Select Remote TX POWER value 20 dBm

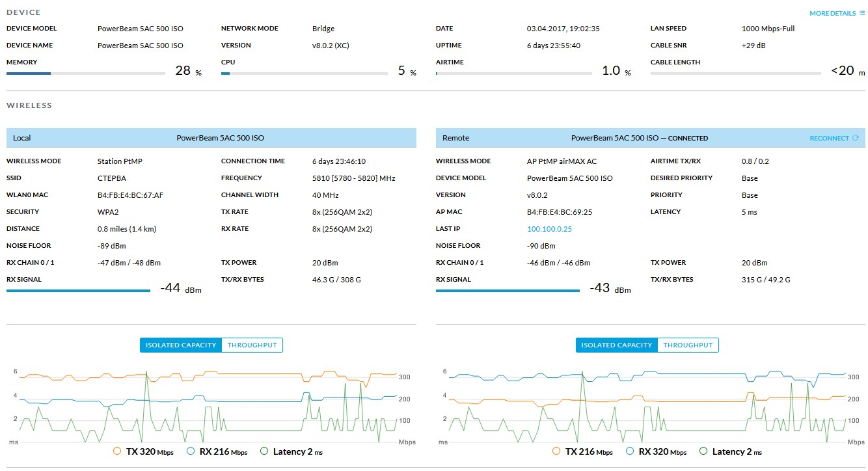click(x=755, y=263)
